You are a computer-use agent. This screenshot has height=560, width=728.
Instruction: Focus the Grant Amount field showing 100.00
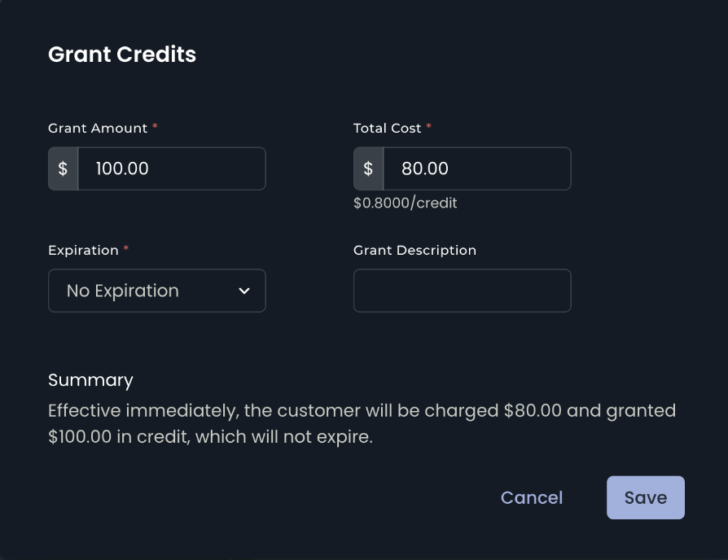click(x=171, y=168)
